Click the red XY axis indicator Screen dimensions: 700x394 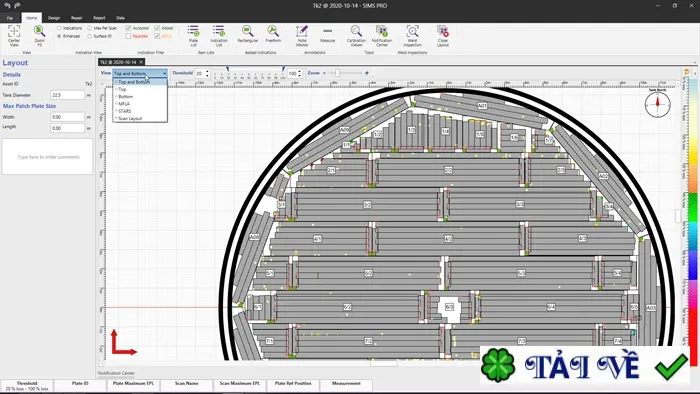pyautogui.click(x=123, y=342)
